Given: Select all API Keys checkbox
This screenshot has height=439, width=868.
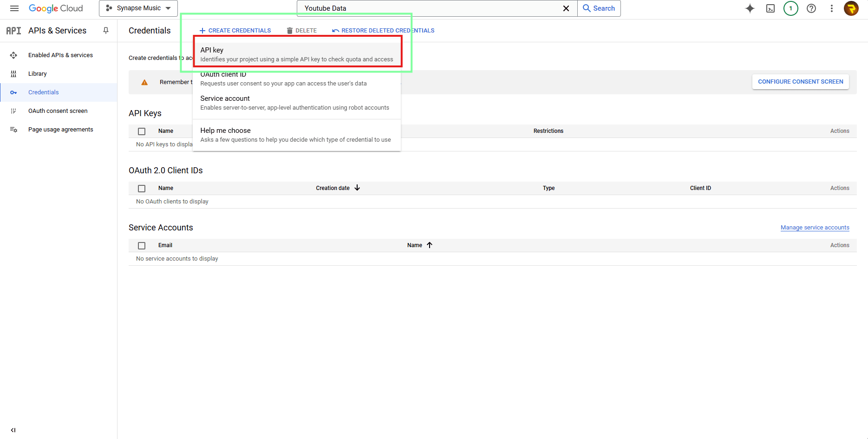Looking at the screenshot, I should point(142,131).
